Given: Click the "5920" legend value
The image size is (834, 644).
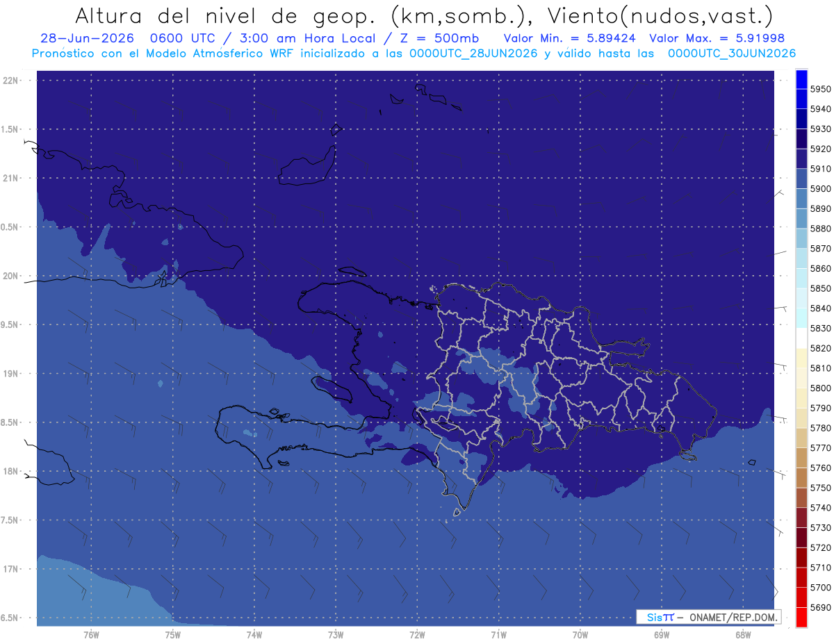Looking at the screenshot, I should [x=821, y=149].
